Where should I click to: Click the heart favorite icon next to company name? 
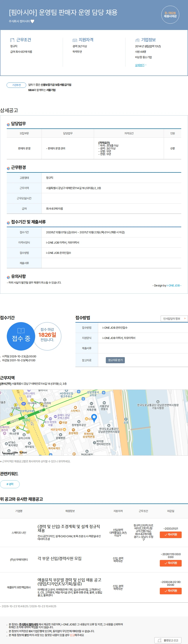[x=32, y=21]
